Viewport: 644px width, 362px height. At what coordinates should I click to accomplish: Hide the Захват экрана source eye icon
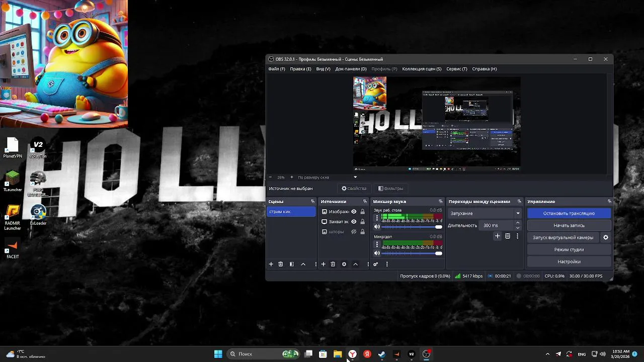(354, 222)
